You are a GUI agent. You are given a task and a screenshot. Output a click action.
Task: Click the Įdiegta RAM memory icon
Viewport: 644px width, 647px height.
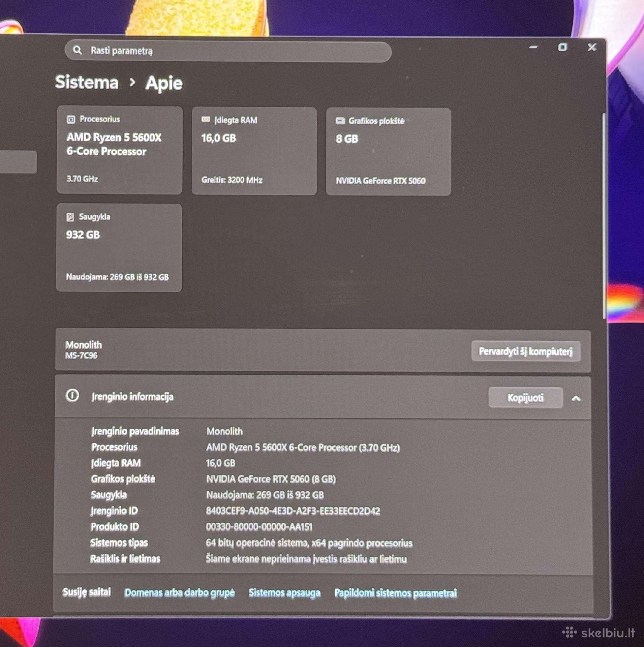pos(206,120)
